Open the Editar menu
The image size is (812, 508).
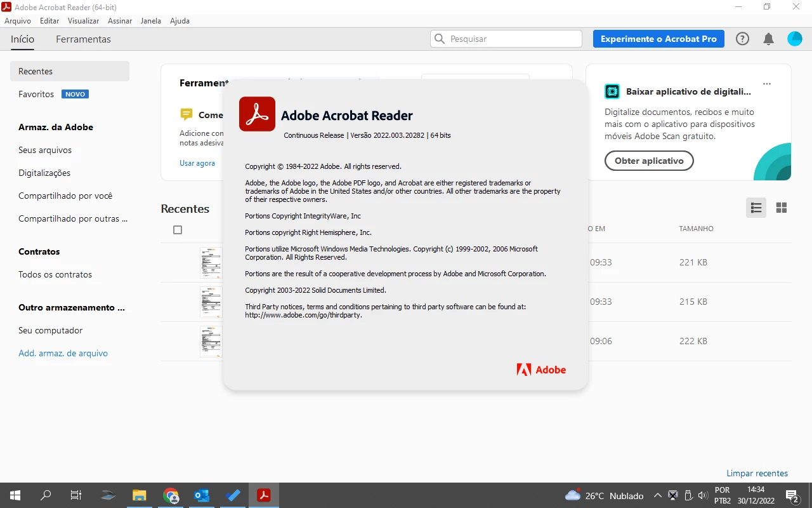49,20
